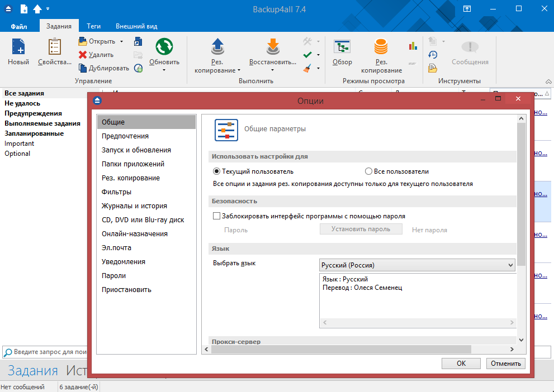554x392 pixels.
Task: Click the magnifier icon in the search box
Action: tap(8, 352)
